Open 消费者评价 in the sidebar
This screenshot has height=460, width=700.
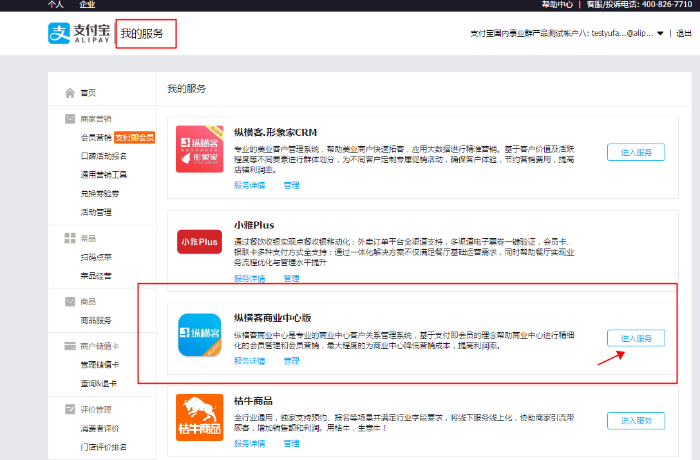click(100, 428)
